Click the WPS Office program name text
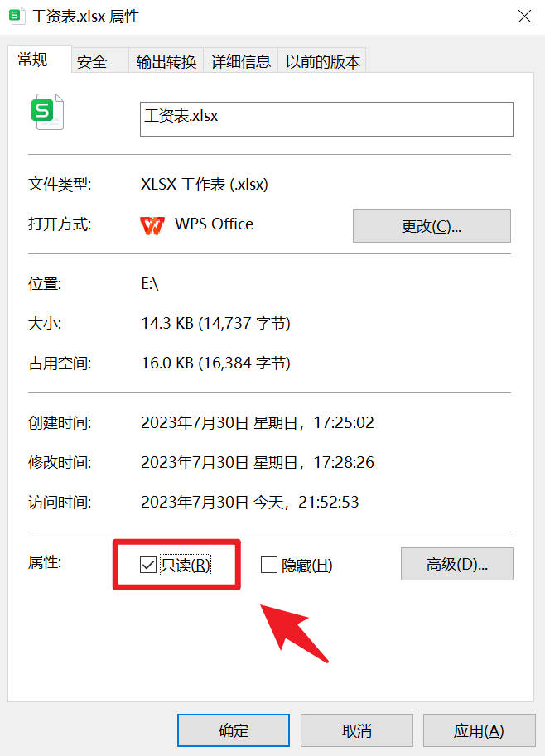This screenshot has width=545, height=756. tap(215, 224)
